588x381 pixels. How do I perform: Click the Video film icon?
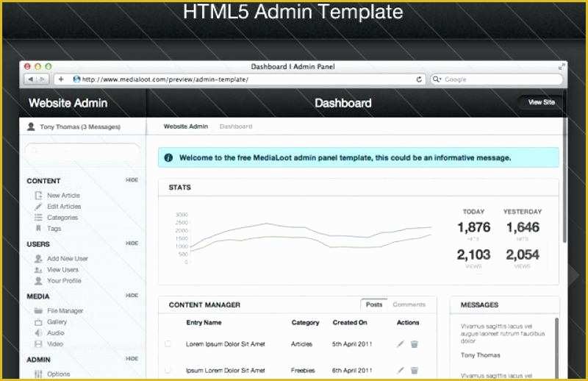coord(38,343)
